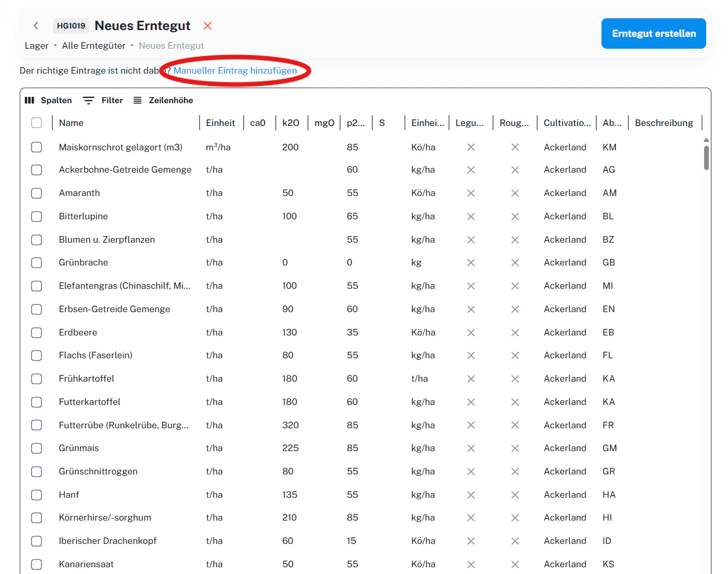The image size is (728, 574).
Task: Click the k2O value 320 for Futterrübe
Action: [290, 425]
